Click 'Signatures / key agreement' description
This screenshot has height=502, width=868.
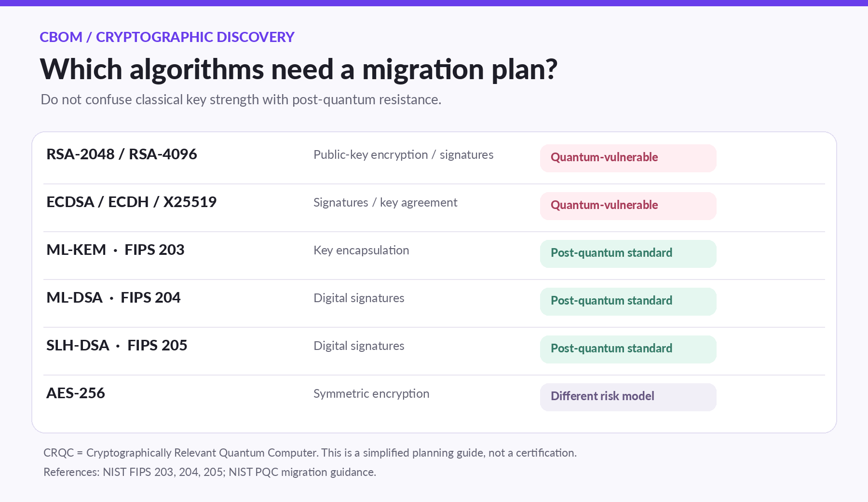click(x=385, y=203)
